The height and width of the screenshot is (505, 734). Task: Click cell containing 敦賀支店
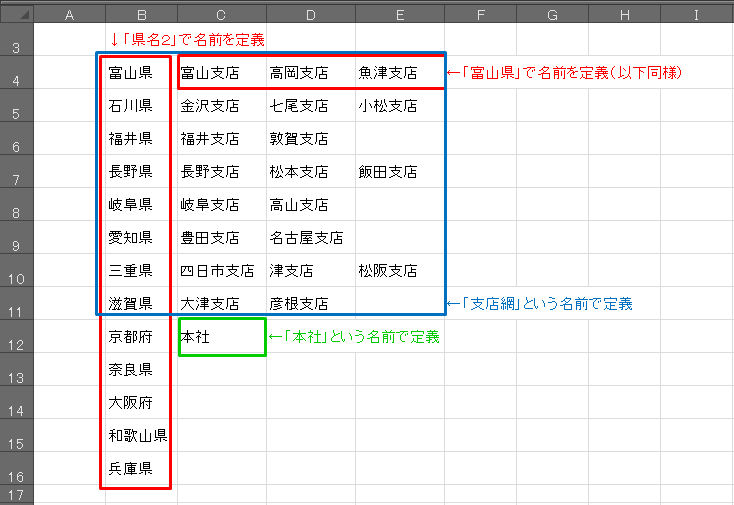[x=311, y=139]
